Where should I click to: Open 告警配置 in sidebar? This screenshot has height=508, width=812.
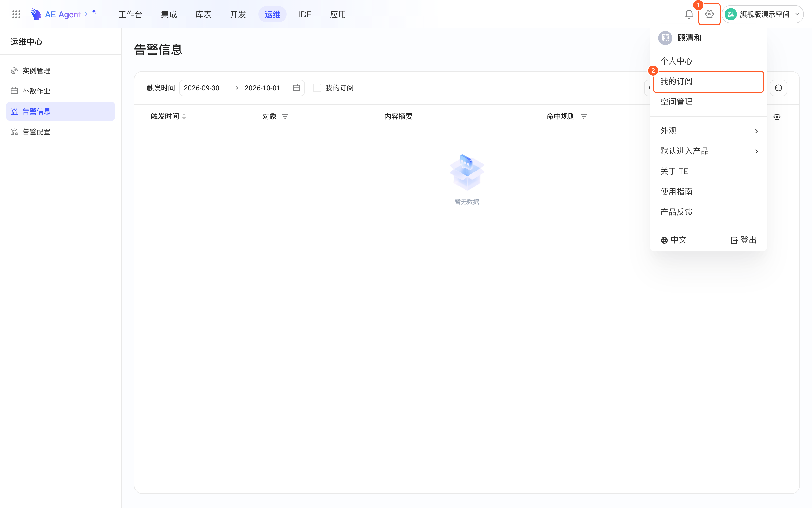(x=61, y=132)
